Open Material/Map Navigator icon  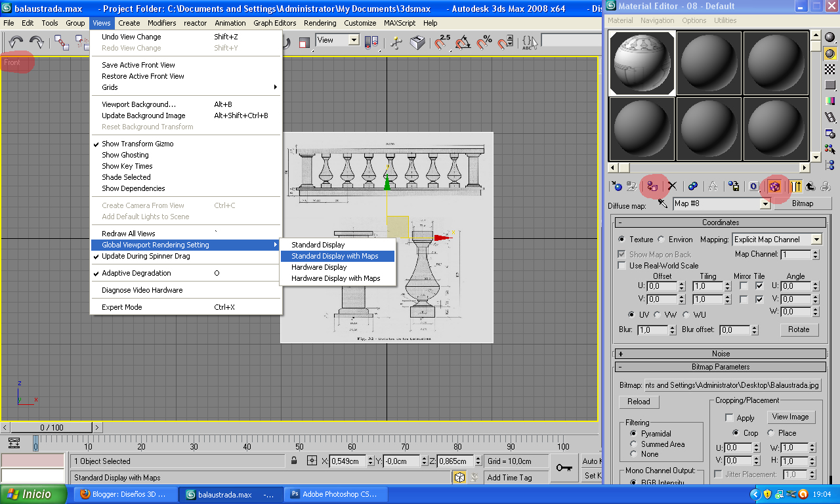pos(830,165)
